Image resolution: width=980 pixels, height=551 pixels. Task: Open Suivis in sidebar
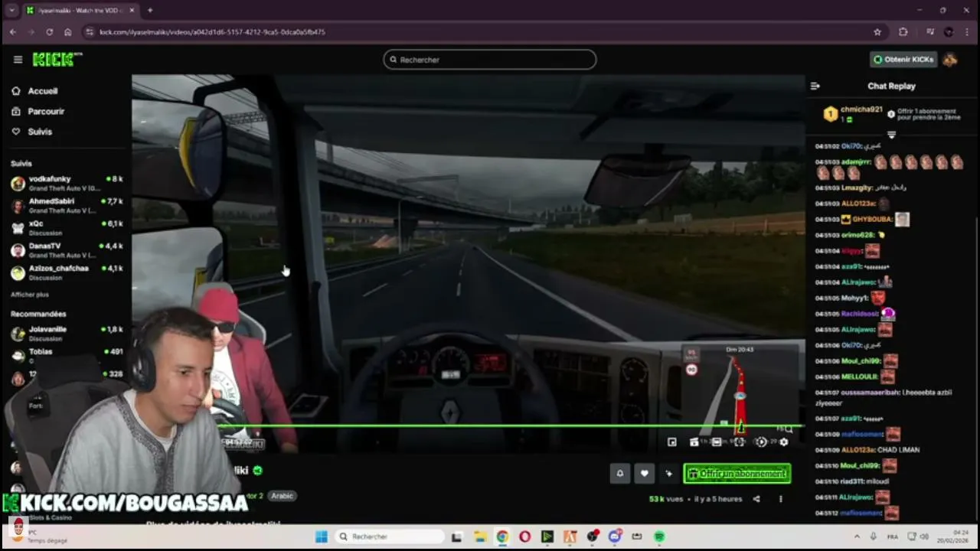(x=40, y=132)
